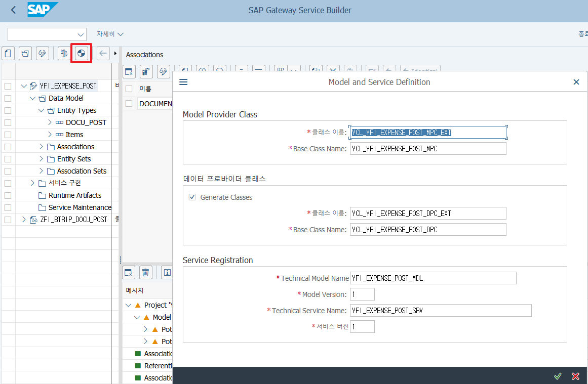Check the Items row checkbox
The width and height of the screenshot is (588, 384).
(8, 135)
